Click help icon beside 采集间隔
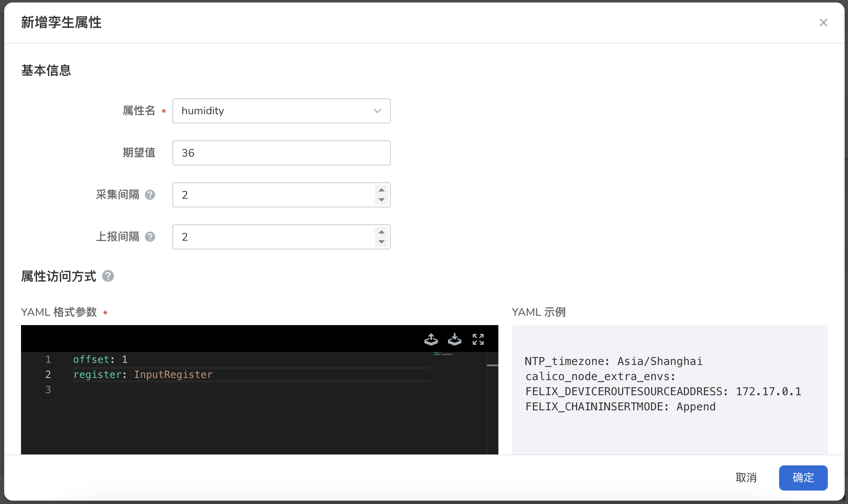Screen dimensions: 848x504 click(x=150, y=195)
